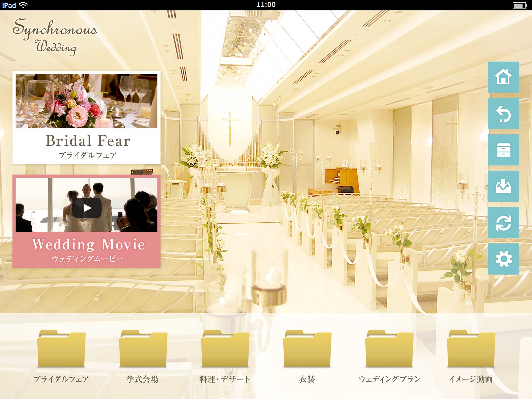Screen dimensions: 532x399
Task: Open the Bridal Fear flower table photo
Action: point(87,101)
